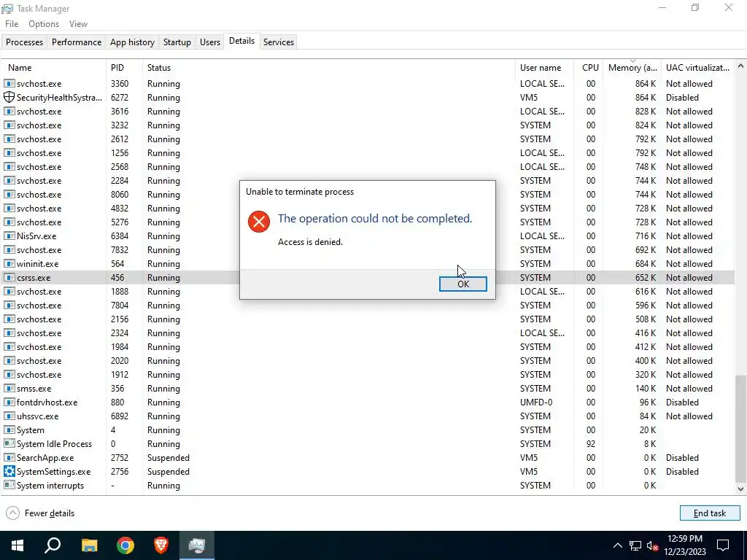747x560 pixels.
Task: Click the End task button
Action: [x=709, y=513]
